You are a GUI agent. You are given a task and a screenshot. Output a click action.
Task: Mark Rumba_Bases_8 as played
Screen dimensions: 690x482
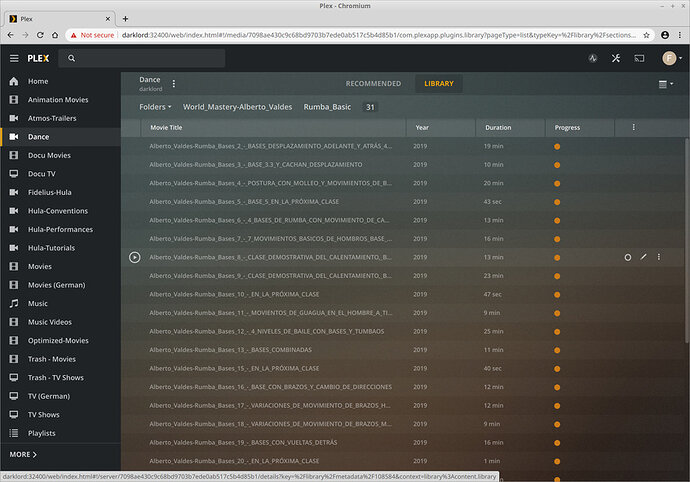[628, 257]
